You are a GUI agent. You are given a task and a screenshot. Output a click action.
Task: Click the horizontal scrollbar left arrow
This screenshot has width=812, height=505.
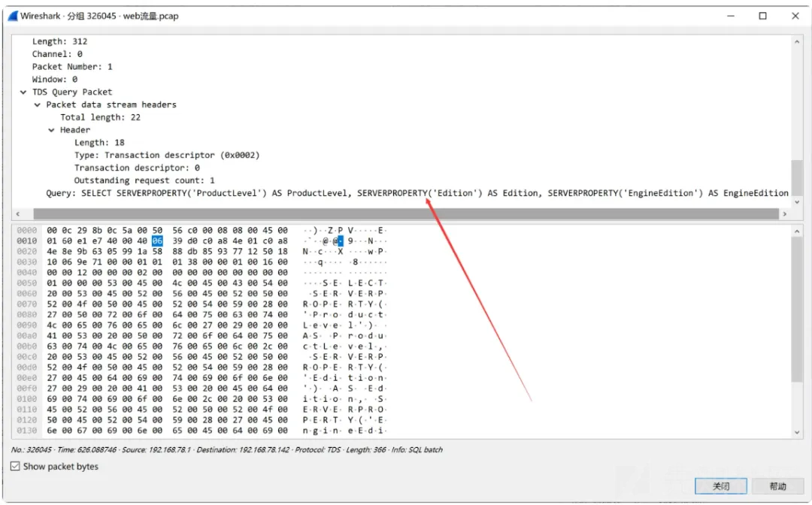[18, 213]
